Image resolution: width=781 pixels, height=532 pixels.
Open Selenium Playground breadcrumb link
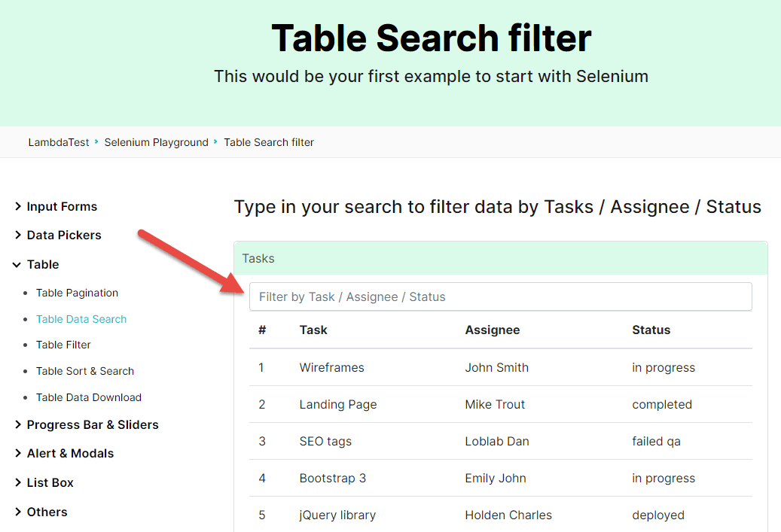(156, 142)
